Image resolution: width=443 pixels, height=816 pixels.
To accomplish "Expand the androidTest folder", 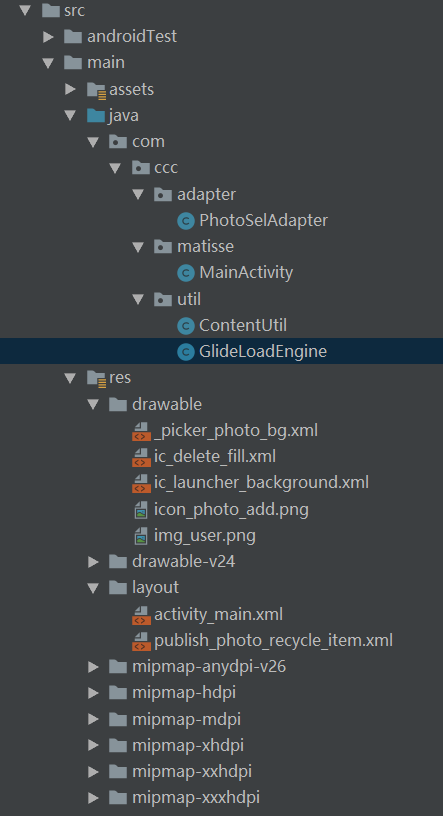I will (48, 36).
